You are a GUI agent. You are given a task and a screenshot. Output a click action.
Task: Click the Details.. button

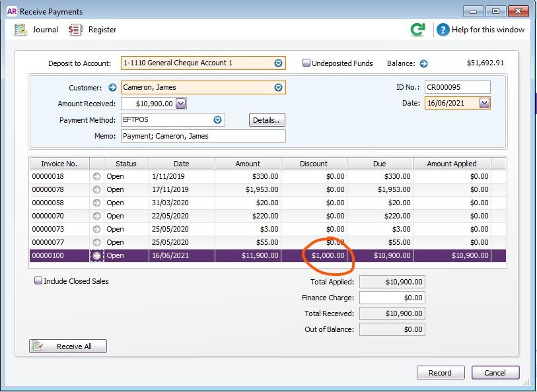267,120
